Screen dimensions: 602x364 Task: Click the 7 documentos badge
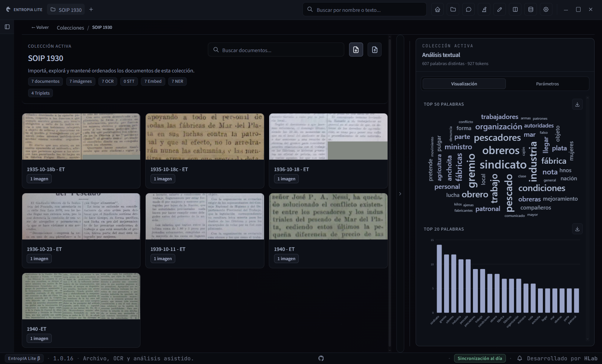pos(45,81)
